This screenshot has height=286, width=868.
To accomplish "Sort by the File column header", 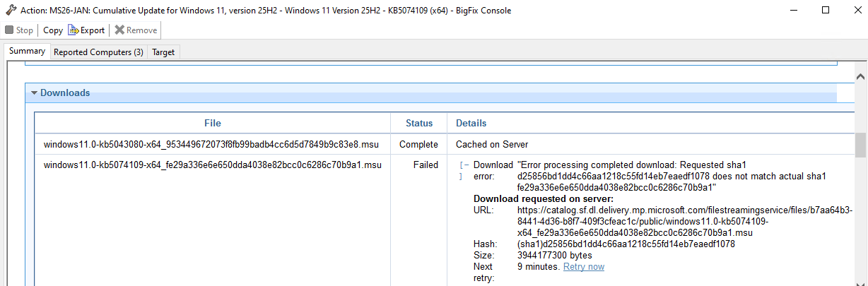I will tap(212, 123).
